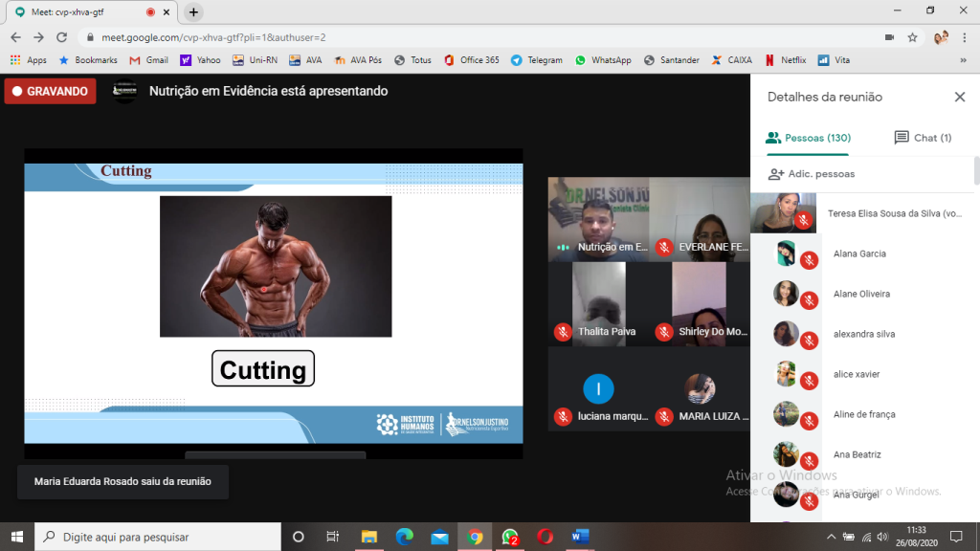Click Adic. pessoas to add people
This screenshot has width=980, height=551.
click(812, 174)
